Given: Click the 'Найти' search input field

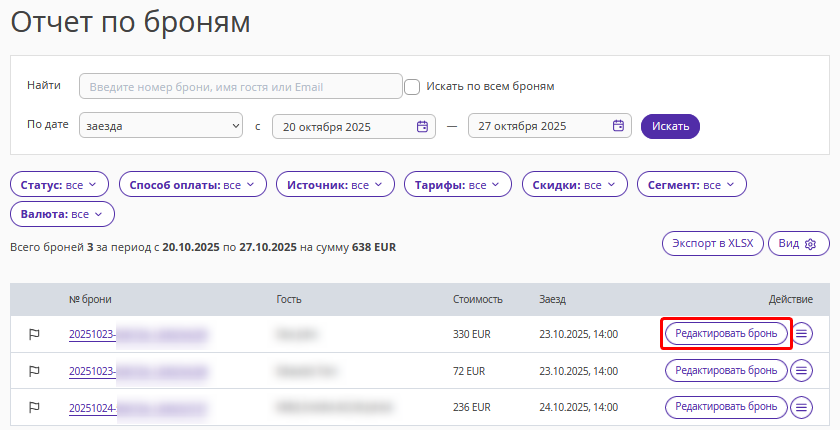Looking at the screenshot, I should [x=240, y=87].
